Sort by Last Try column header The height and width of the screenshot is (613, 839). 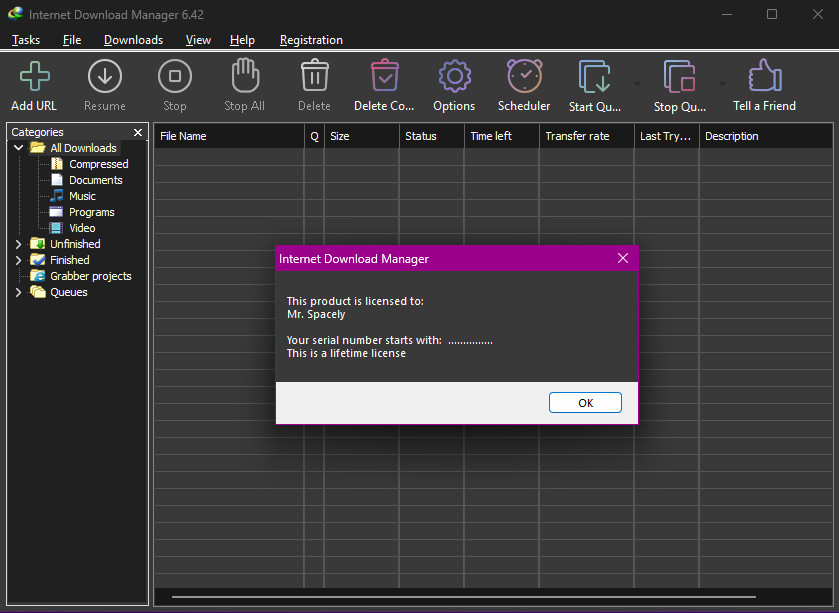pyautogui.click(x=666, y=136)
